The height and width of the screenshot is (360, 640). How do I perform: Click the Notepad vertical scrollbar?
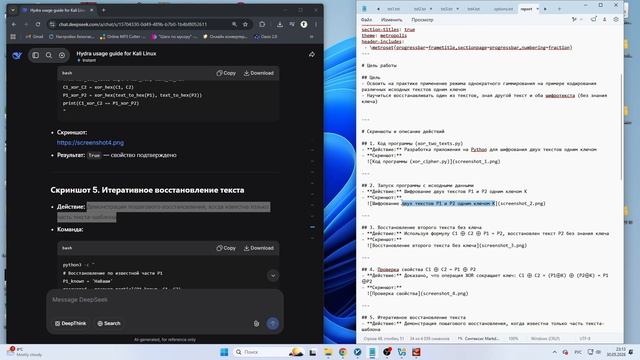(x=621, y=127)
